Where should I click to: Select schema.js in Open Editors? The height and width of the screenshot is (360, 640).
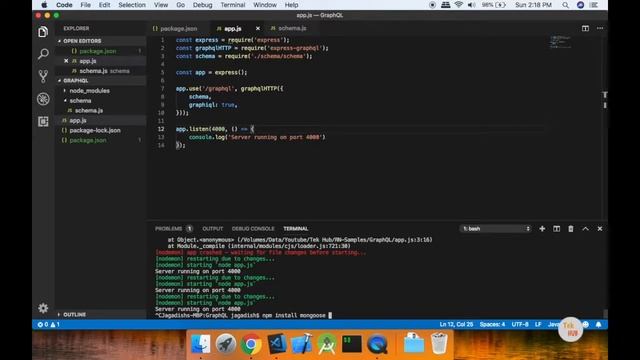click(93, 71)
